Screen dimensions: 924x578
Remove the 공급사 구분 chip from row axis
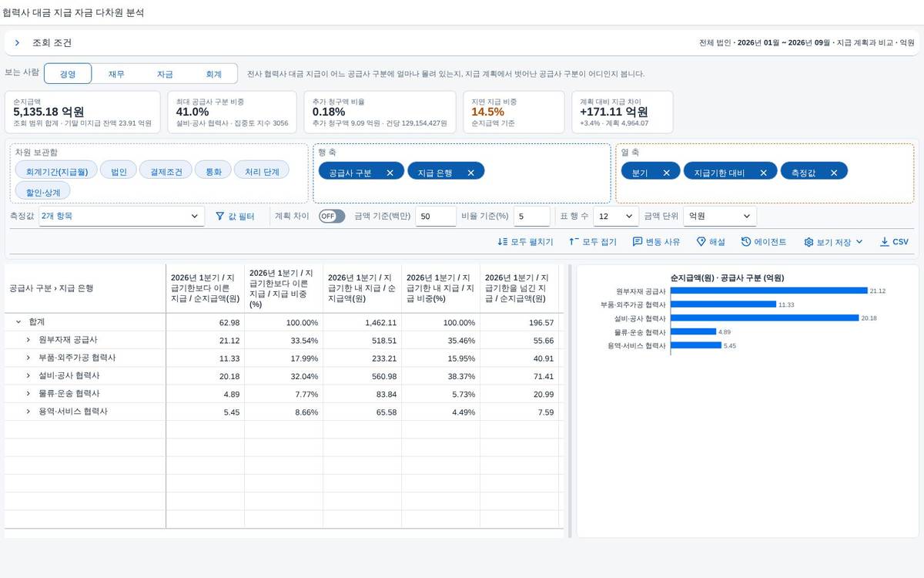click(390, 173)
